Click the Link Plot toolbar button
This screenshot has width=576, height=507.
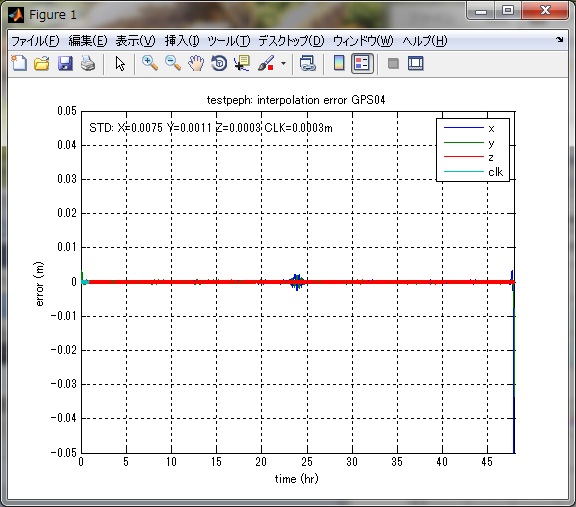tap(307, 64)
